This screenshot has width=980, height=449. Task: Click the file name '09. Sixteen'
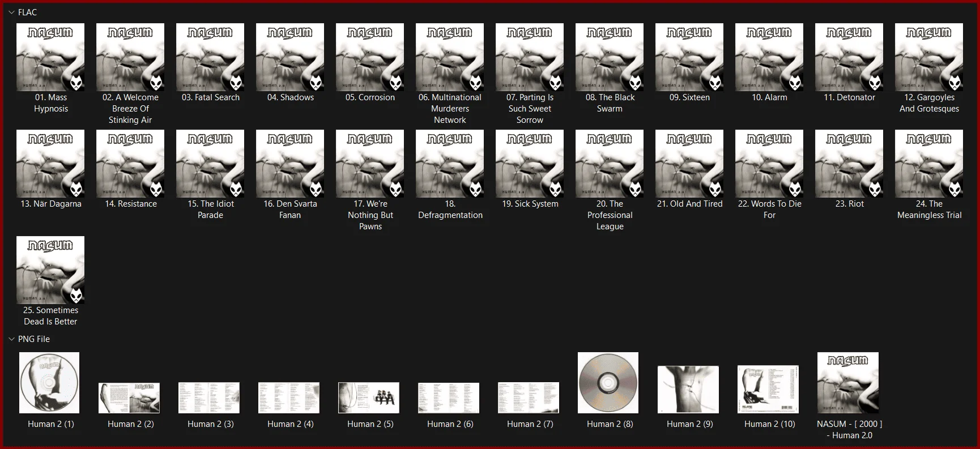pyautogui.click(x=689, y=97)
